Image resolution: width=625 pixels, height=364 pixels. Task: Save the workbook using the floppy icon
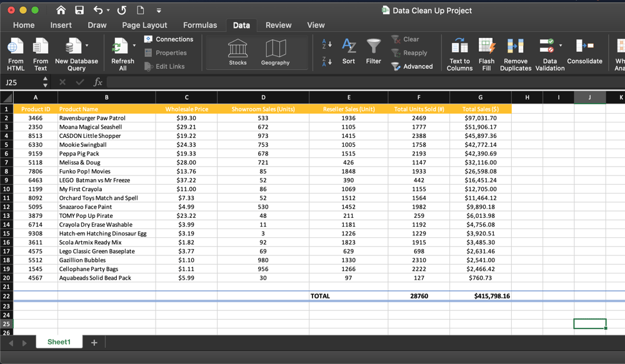pos(79,10)
